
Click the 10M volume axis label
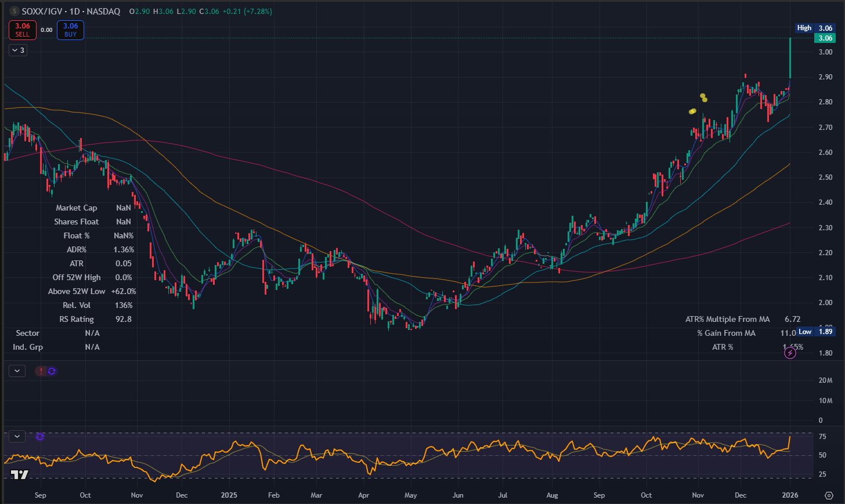click(825, 401)
